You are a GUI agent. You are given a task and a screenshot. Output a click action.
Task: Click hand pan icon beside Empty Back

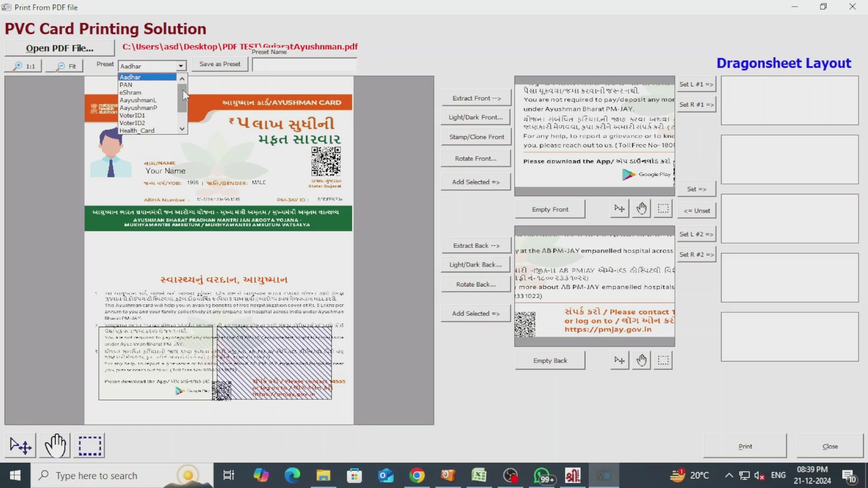point(642,361)
